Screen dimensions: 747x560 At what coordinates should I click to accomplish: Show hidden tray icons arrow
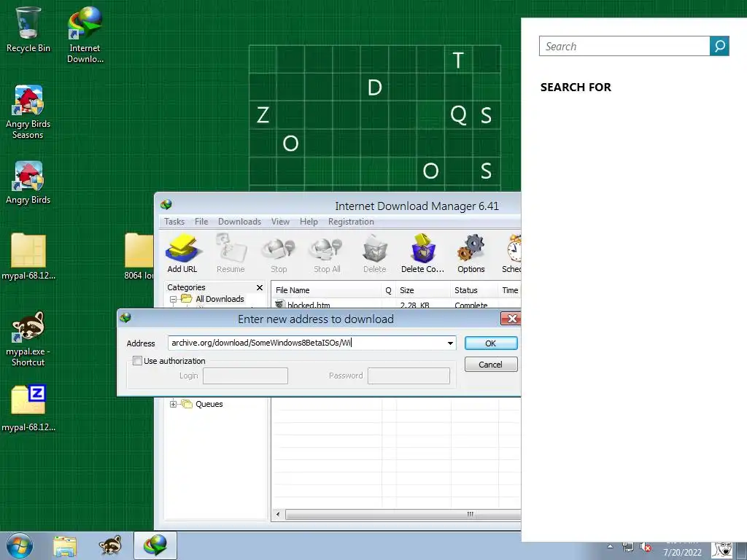(x=610, y=546)
